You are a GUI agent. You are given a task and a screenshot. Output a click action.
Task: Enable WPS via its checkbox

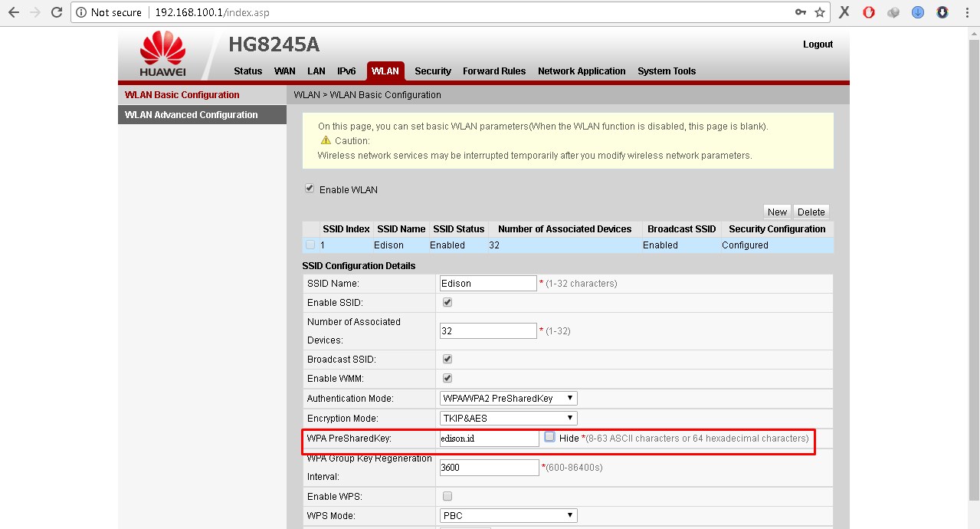point(447,496)
